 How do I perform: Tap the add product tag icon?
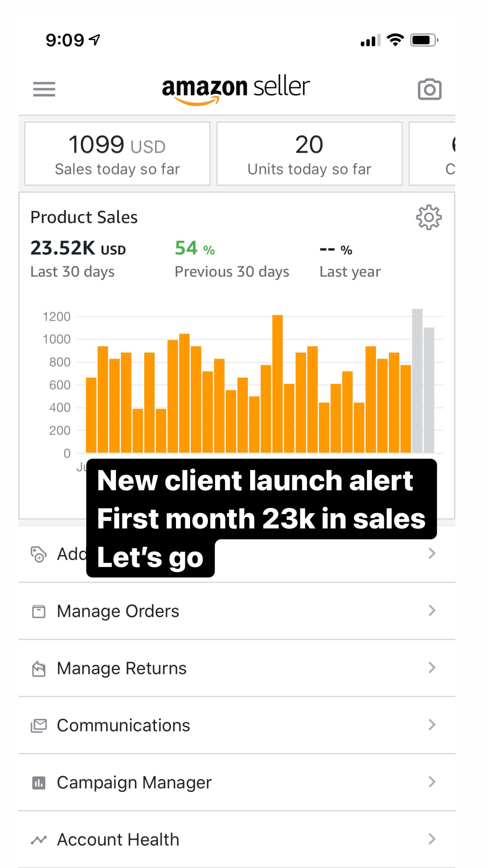coord(38,554)
